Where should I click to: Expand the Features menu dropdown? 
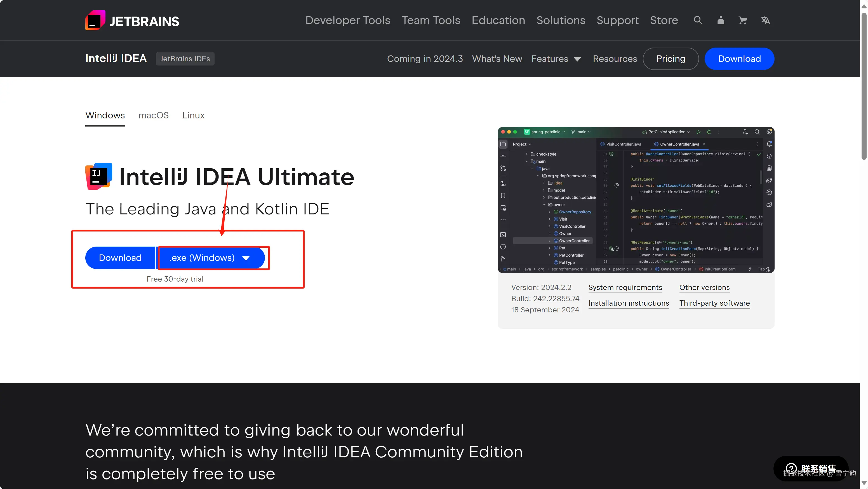click(556, 59)
